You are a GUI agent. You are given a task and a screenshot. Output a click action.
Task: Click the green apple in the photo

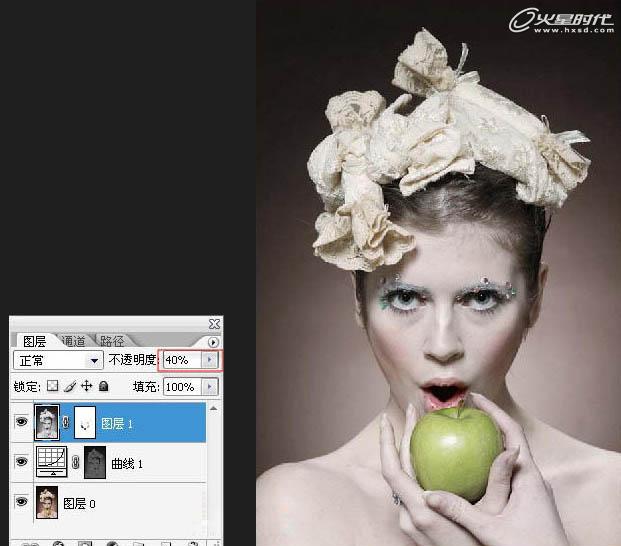[x=456, y=453]
